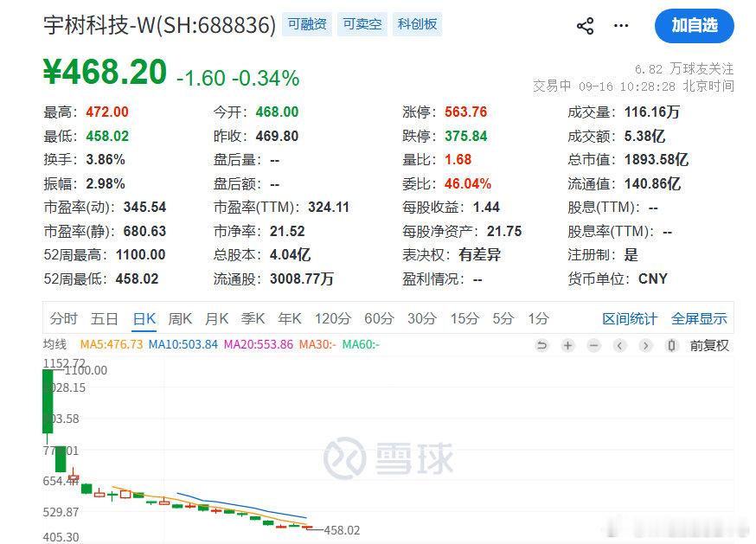Click the MA20:553.86 indicator
756x544 pixels.
pos(259,344)
